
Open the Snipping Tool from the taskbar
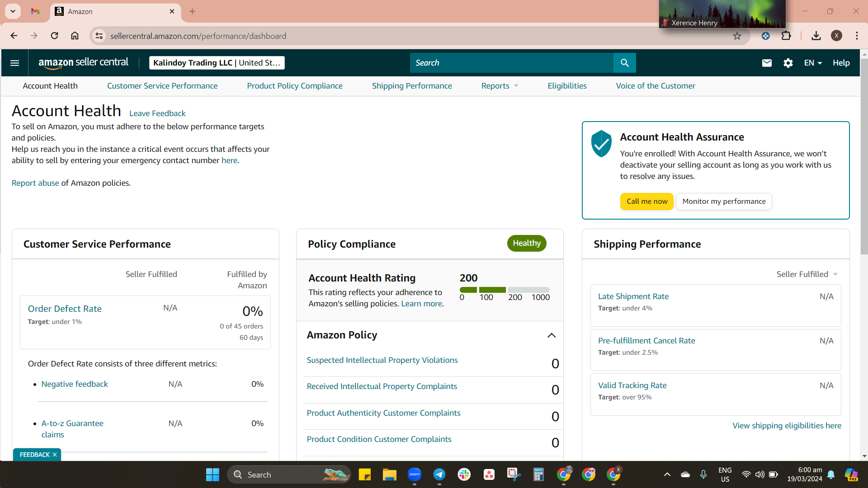pyautogui.click(x=514, y=474)
